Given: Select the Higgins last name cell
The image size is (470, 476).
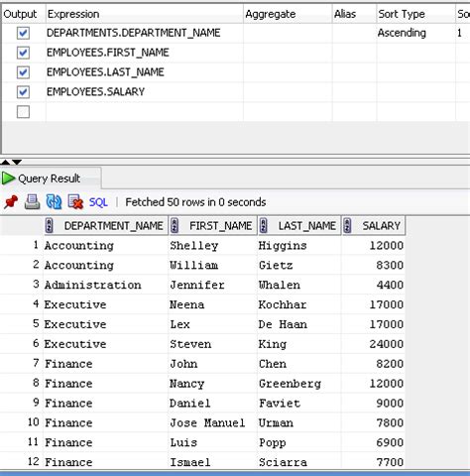Looking at the screenshot, I should [x=299, y=246].
